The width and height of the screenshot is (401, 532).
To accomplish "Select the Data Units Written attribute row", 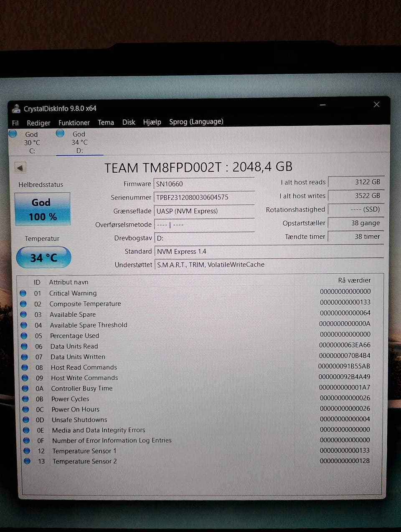I will click(x=78, y=357).
